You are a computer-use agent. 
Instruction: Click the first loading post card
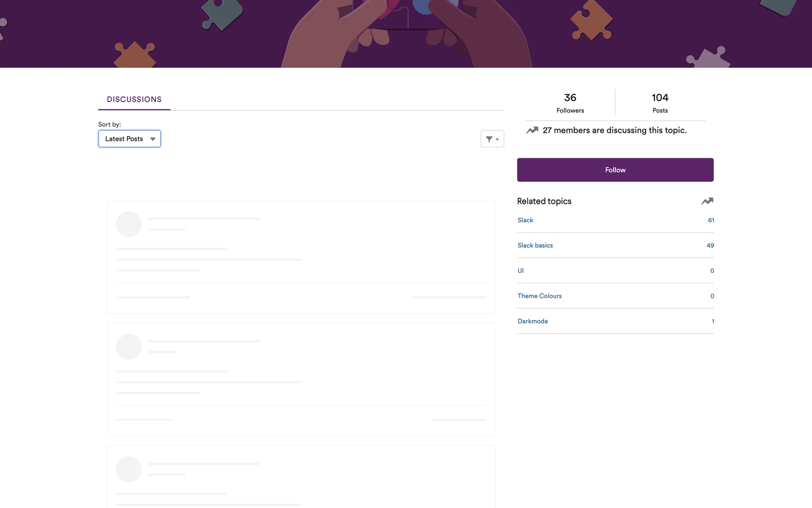pyautogui.click(x=301, y=257)
